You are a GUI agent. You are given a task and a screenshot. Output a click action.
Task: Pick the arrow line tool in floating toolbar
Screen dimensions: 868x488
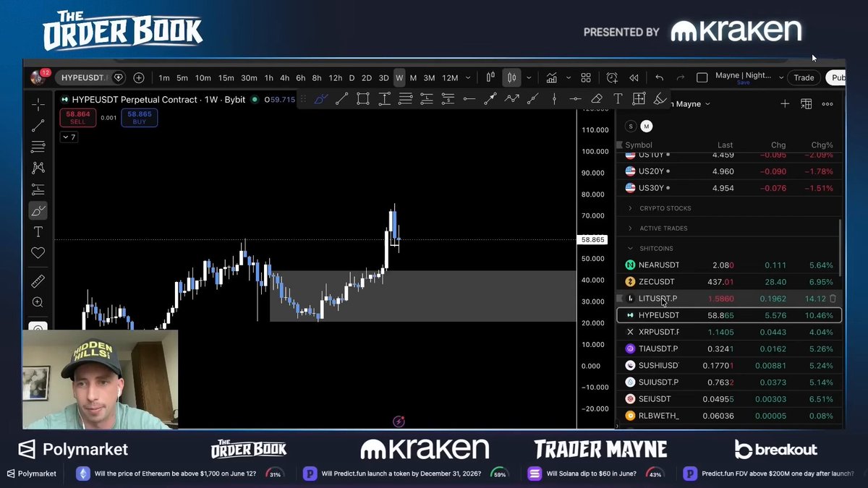tap(490, 98)
